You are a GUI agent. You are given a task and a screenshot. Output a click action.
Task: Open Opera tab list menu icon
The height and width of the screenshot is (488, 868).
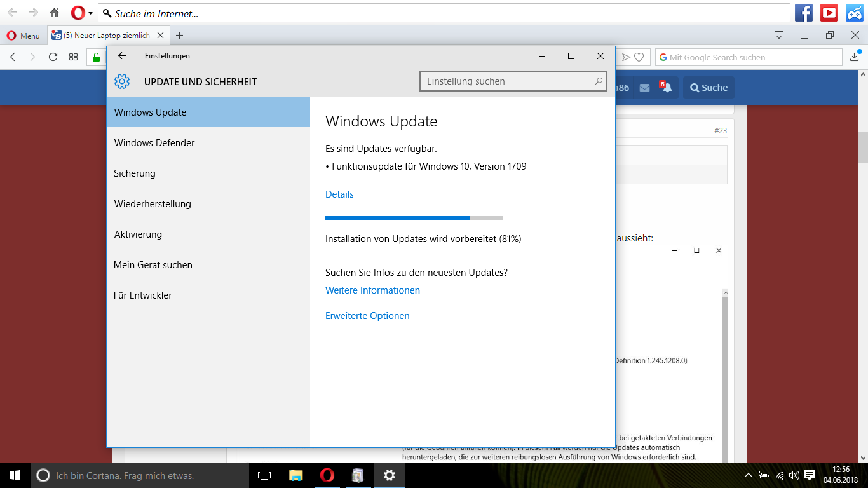pos(778,35)
